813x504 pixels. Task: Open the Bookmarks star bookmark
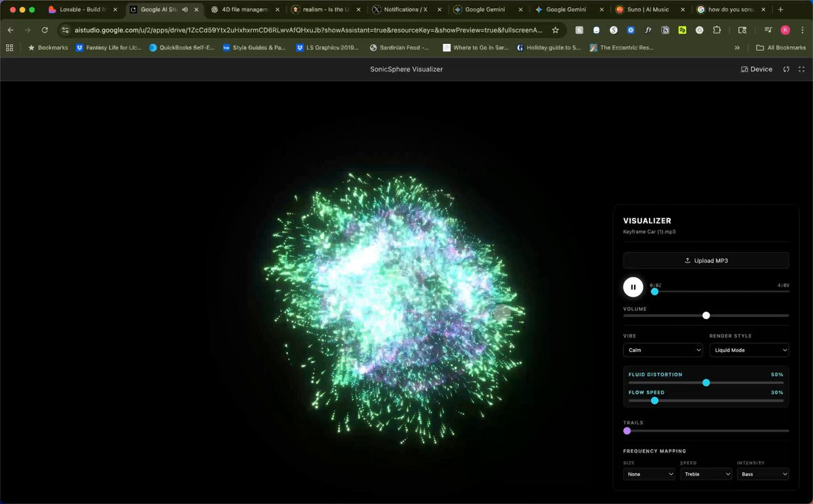[47, 47]
